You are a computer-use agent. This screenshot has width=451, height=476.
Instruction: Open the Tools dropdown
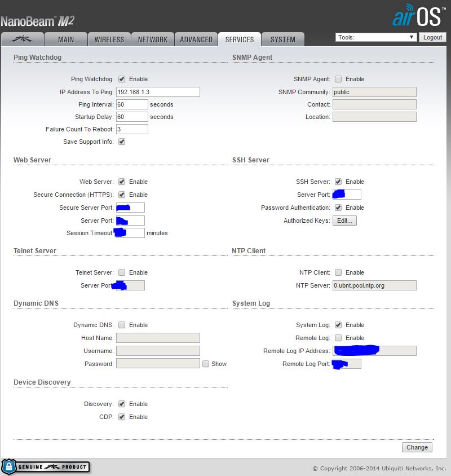(x=376, y=37)
